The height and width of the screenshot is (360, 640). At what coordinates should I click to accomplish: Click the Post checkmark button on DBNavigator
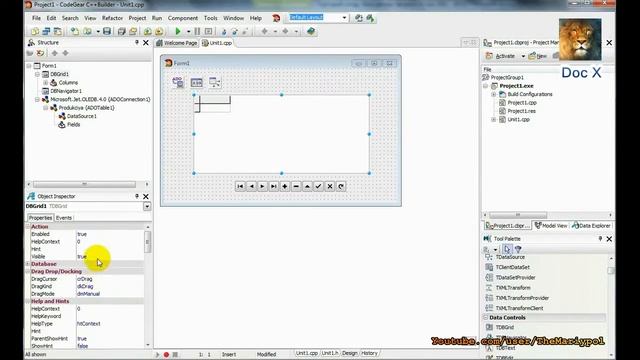click(318, 186)
